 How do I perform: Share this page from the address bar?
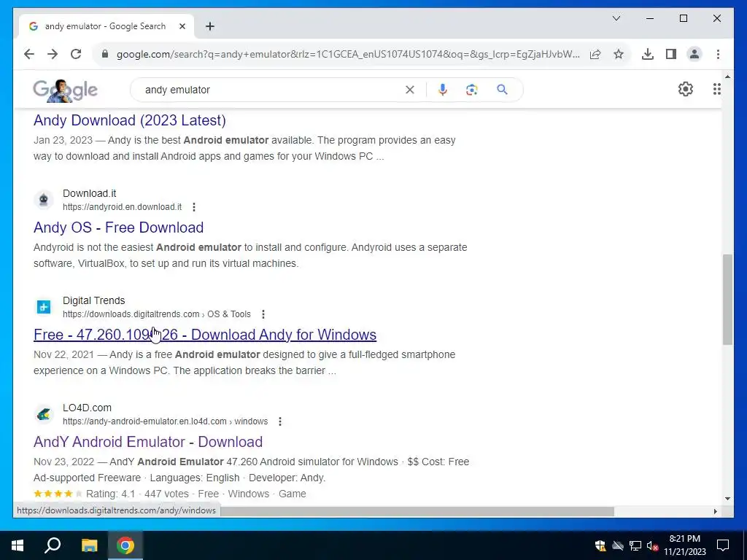pos(595,54)
